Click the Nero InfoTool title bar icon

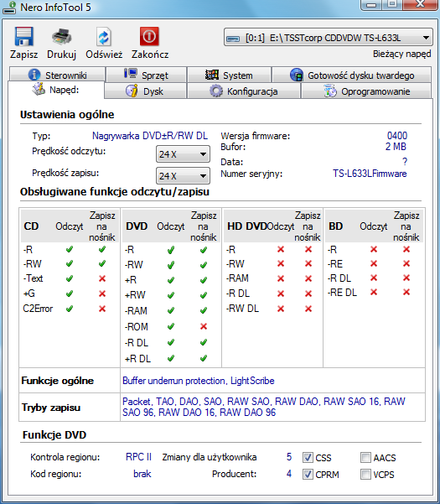(x=9, y=8)
